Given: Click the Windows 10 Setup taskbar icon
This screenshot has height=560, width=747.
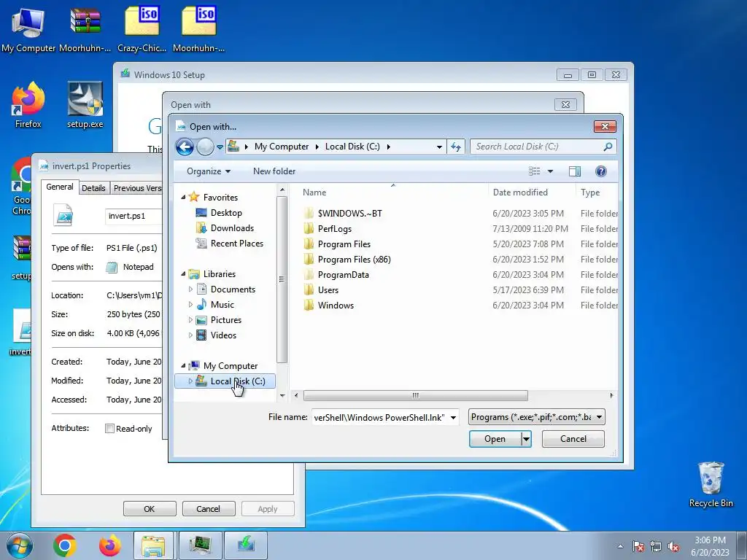Looking at the screenshot, I should (x=246, y=545).
